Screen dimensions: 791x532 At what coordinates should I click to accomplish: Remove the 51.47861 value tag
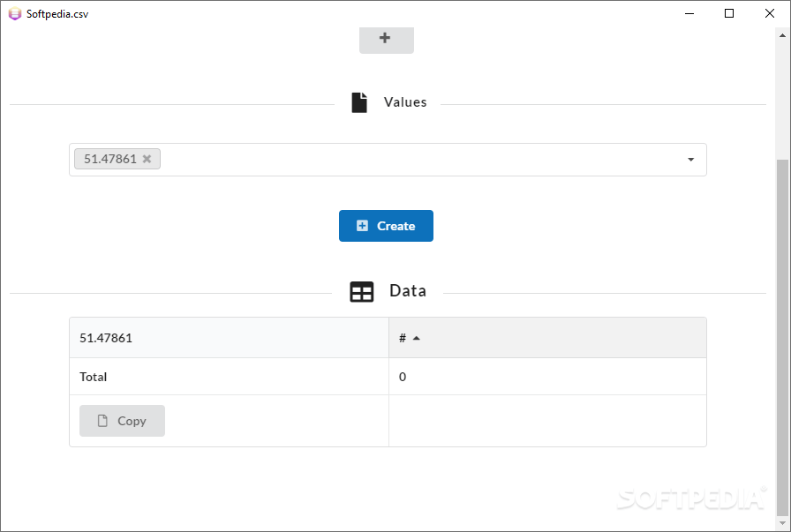pos(147,160)
